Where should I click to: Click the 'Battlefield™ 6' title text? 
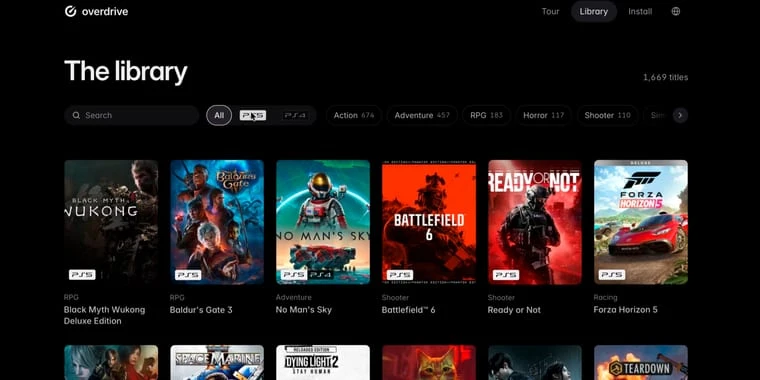click(x=409, y=310)
